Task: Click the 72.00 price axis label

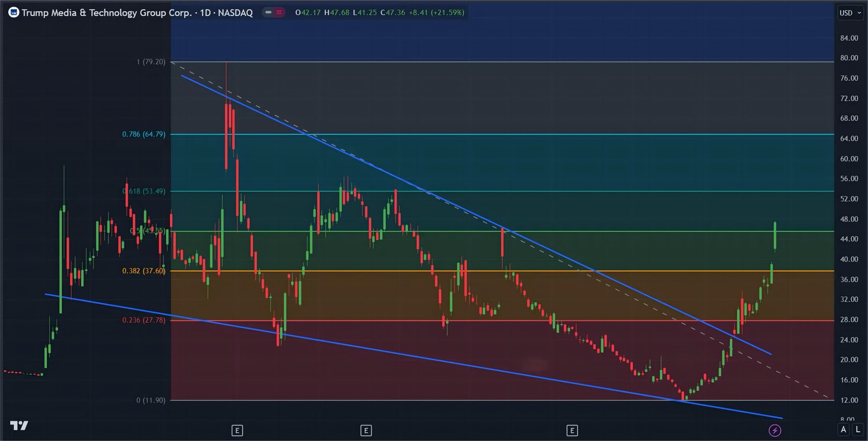Action: [x=849, y=98]
